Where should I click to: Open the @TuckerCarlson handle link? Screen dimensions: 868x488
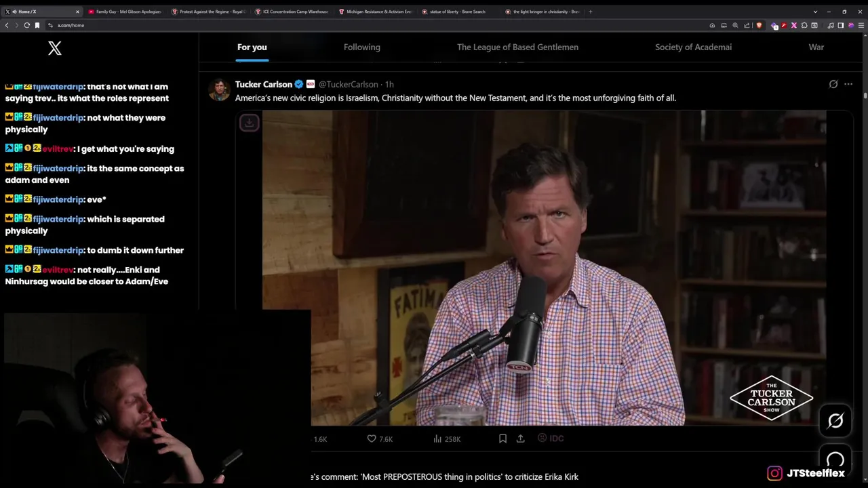348,84
